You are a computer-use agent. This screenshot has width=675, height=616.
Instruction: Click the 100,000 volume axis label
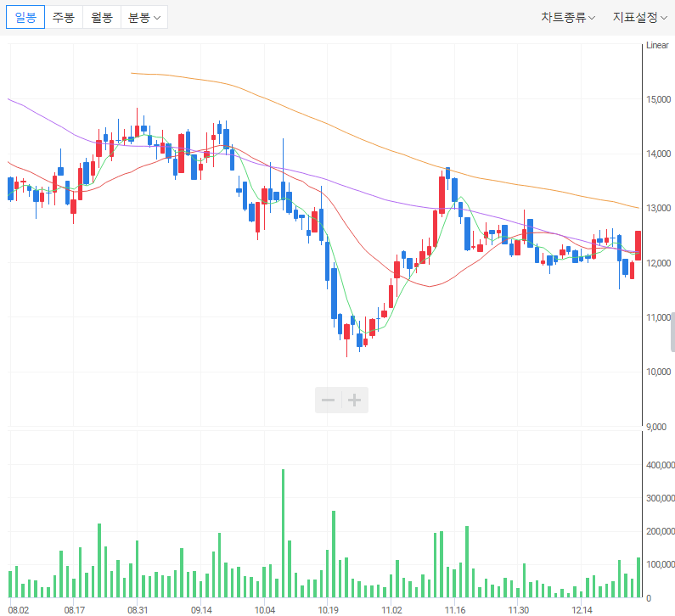(661, 564)
